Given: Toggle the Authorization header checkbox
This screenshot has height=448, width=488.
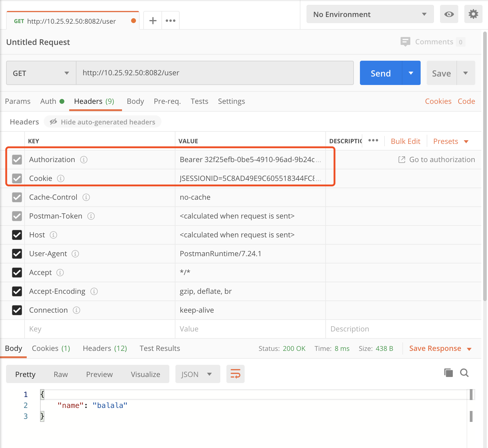Looking at the screenshot, I should (x=17, y=160).
